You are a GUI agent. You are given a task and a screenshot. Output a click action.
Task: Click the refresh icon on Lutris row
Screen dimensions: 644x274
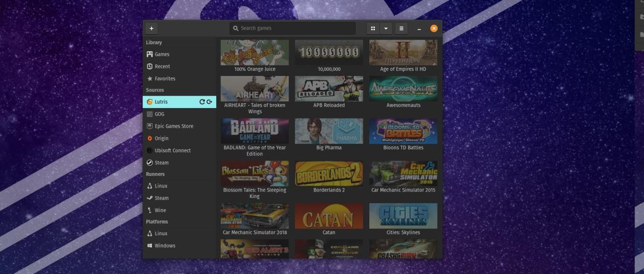[x=202, y=102]
